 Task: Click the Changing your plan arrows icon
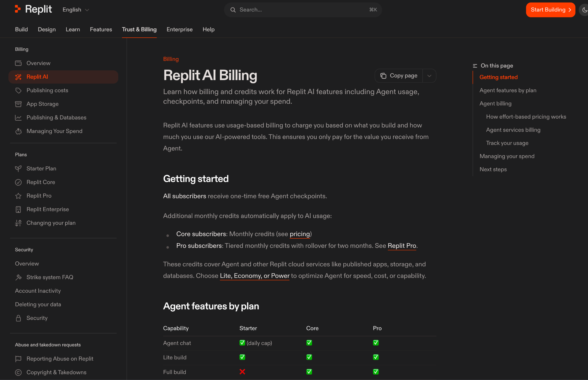pyautogui.click(x=18, y=223)
